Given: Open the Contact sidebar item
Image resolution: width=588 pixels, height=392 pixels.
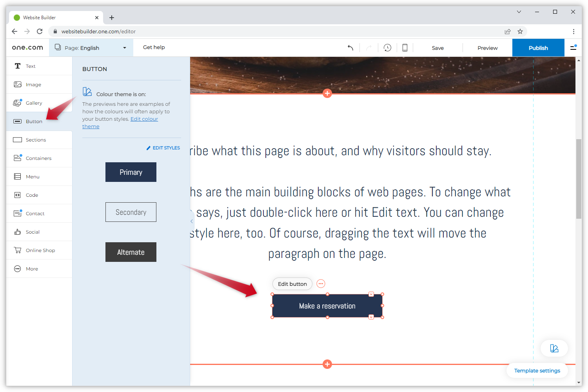Looking at the screenshot, I should pos(35,214).
